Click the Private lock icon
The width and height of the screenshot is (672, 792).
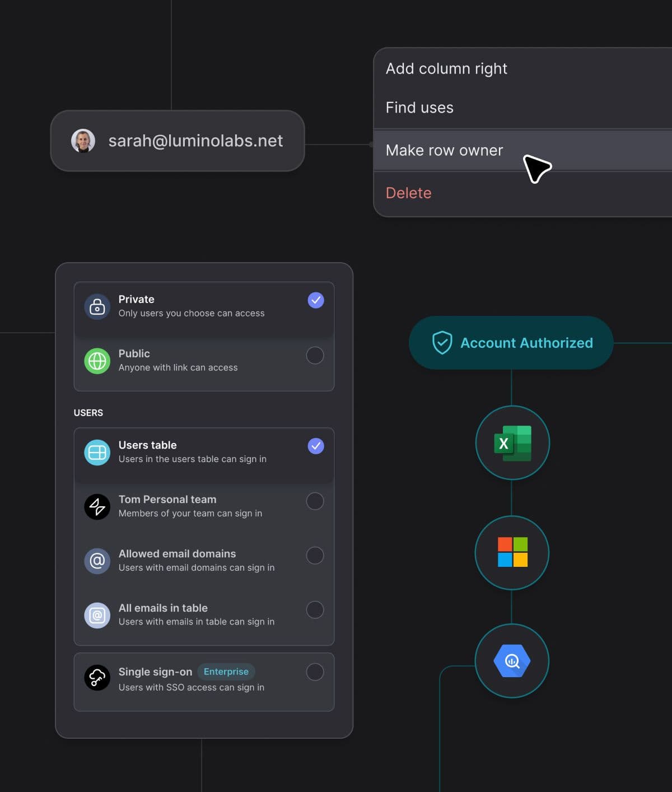tap(97, 307)
